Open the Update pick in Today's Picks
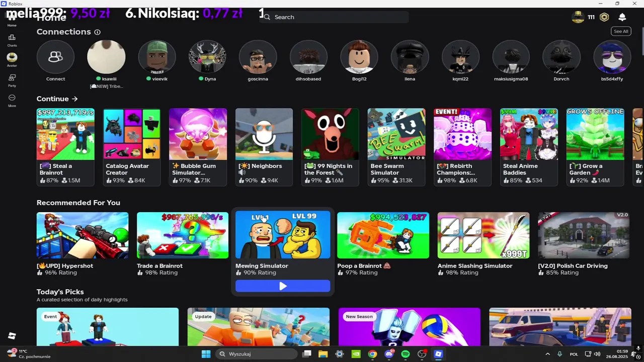Screen dimensions: 644x362 click(259, 327)
